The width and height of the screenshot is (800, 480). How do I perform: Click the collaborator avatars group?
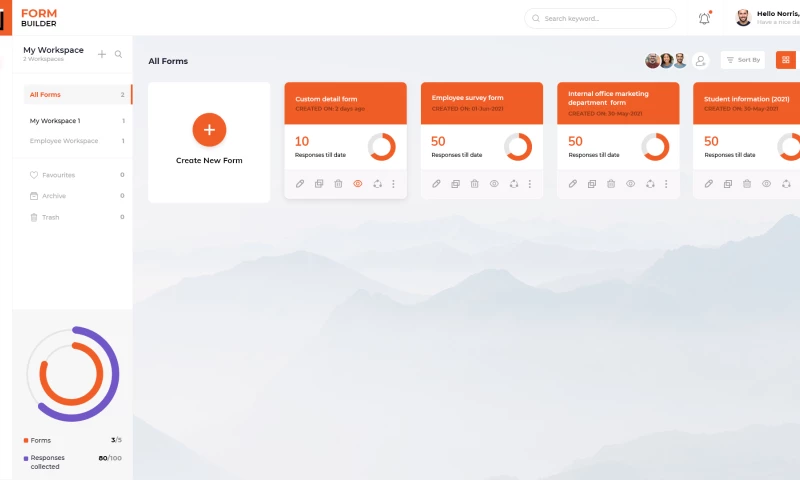coord(666,61)
